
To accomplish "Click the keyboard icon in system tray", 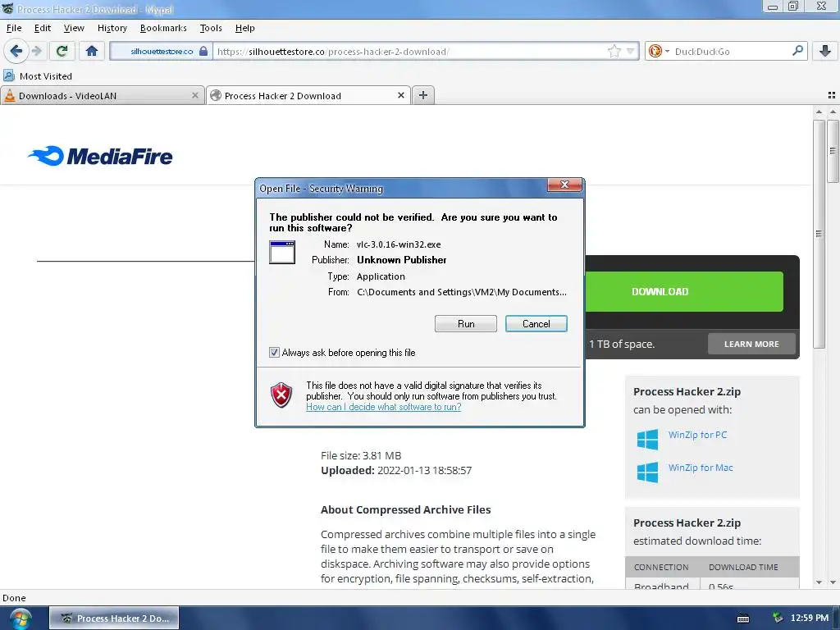I will click(743, 619).
